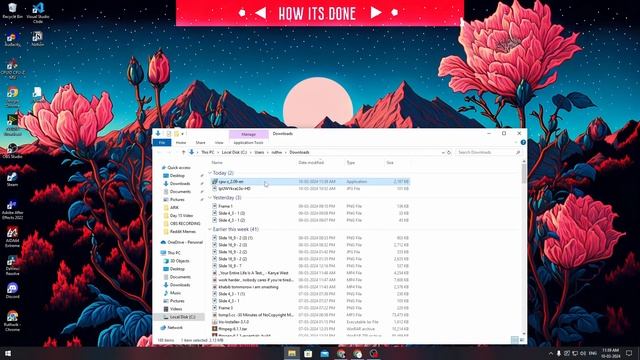Viewport: 640px width, 360px height.
Task: Open Audacity desktop shortcut
Action: [x=12, y=40]
